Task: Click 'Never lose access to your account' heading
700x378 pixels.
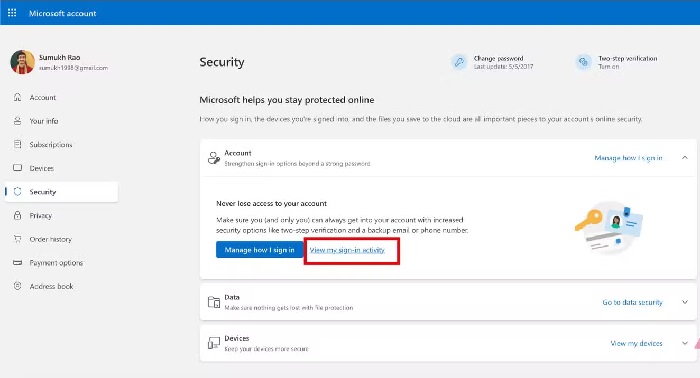Action: [271, 204]
